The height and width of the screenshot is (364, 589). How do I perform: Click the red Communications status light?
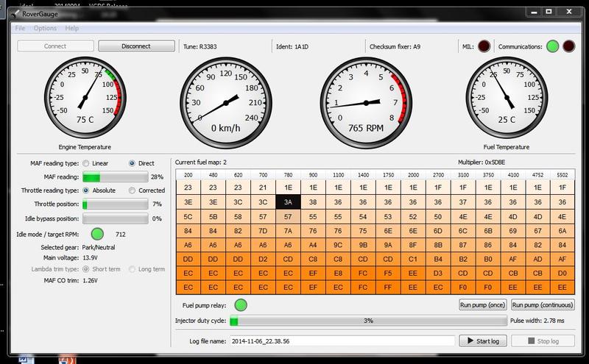click(569, 46)
